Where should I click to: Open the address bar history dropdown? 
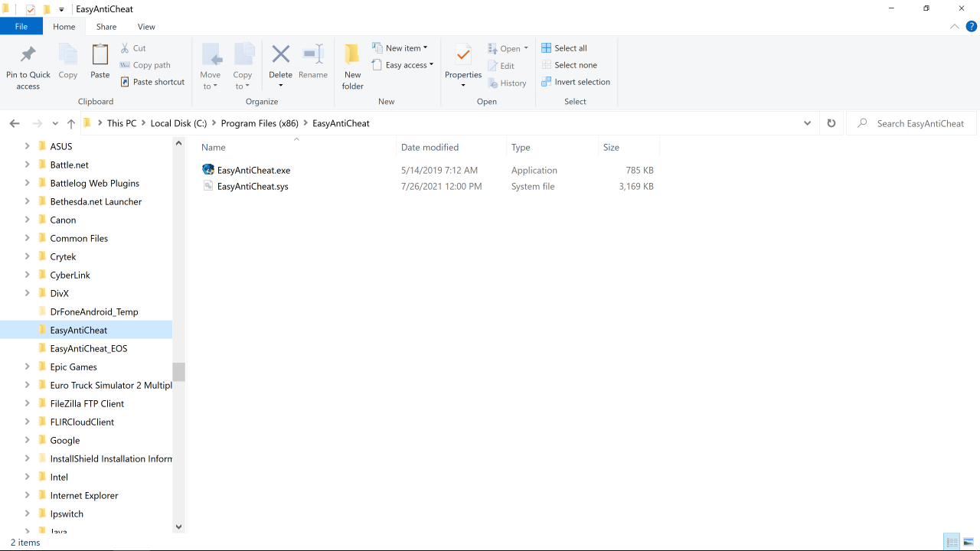[x=807, y=123]
